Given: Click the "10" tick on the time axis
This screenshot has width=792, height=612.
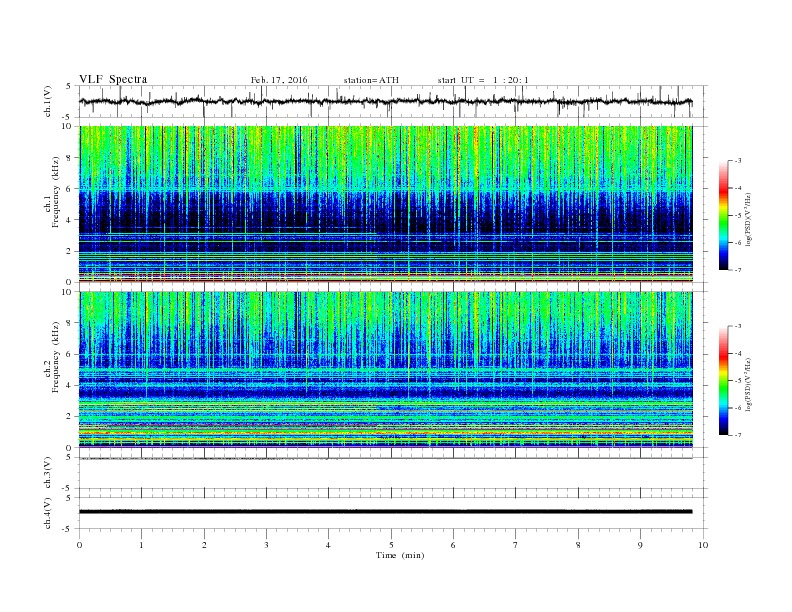Looking at the screenshot, I should [703, 545].
